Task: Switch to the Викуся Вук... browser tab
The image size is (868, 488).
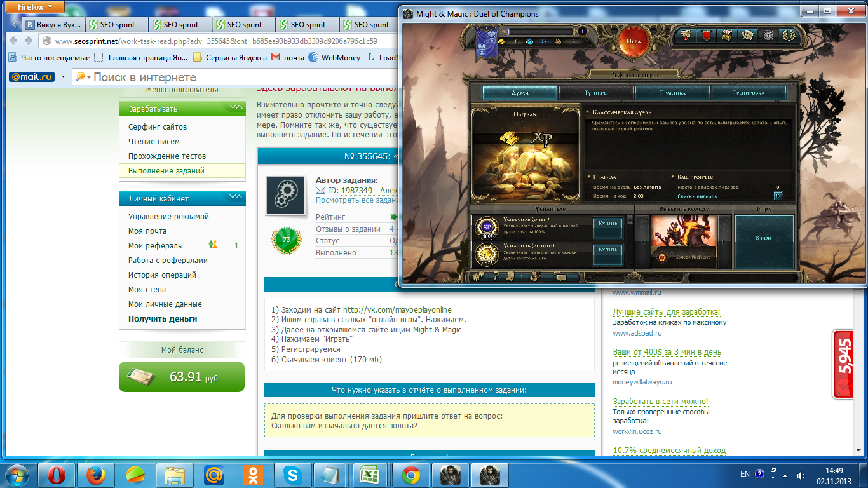Action: pos(53,25)
